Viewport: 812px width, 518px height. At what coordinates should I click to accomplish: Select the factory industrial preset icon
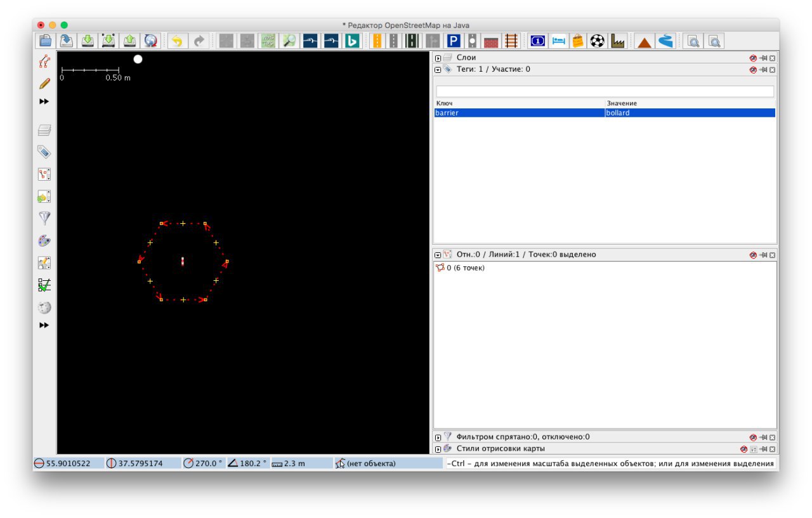(x=618, y=41)
